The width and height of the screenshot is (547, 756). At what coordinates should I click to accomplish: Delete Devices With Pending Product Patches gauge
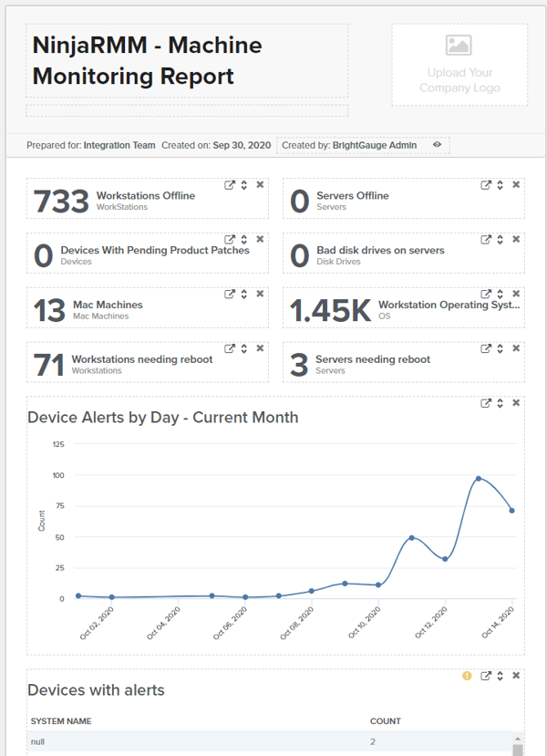[260, 239]
